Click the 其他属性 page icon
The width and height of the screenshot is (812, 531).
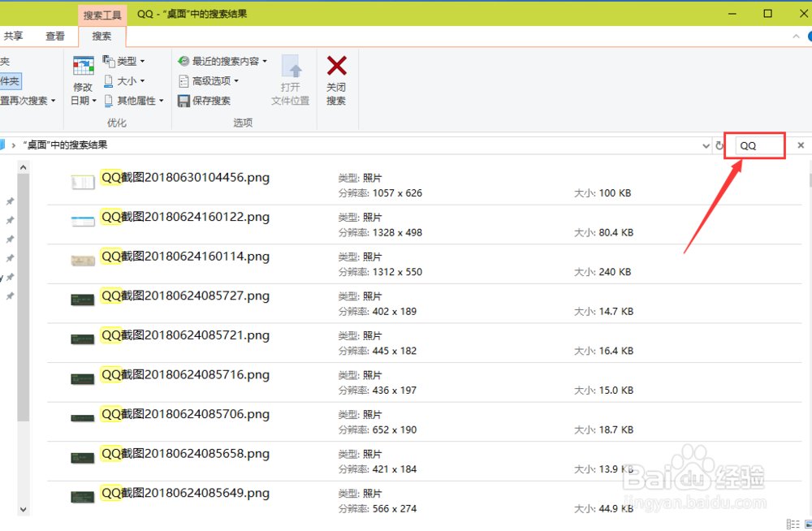pyautogui.click(x=108, y=101)
